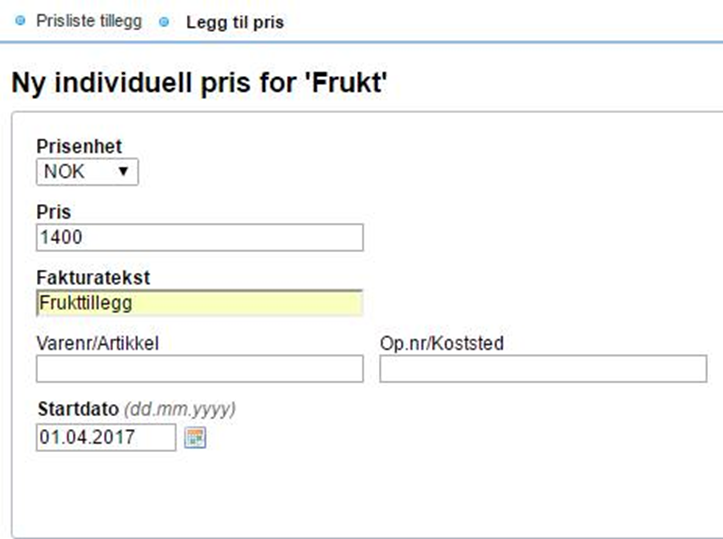The height and width of the screenshot is (539, 723).
Task: Go to the Prisliste tillegg page
Action: tap(88, 21)
